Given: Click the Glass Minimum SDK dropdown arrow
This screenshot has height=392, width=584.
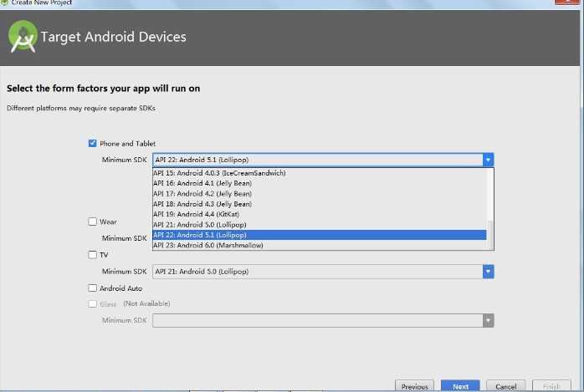Looking at the screenshot, I should pyautogui.click(x=489, y=320).
